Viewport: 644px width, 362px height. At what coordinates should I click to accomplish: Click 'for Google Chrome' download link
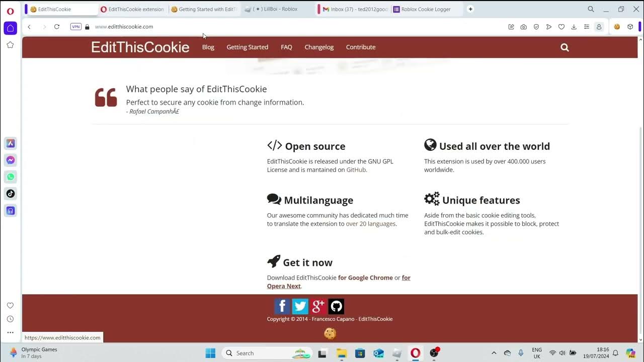point(365,278)
